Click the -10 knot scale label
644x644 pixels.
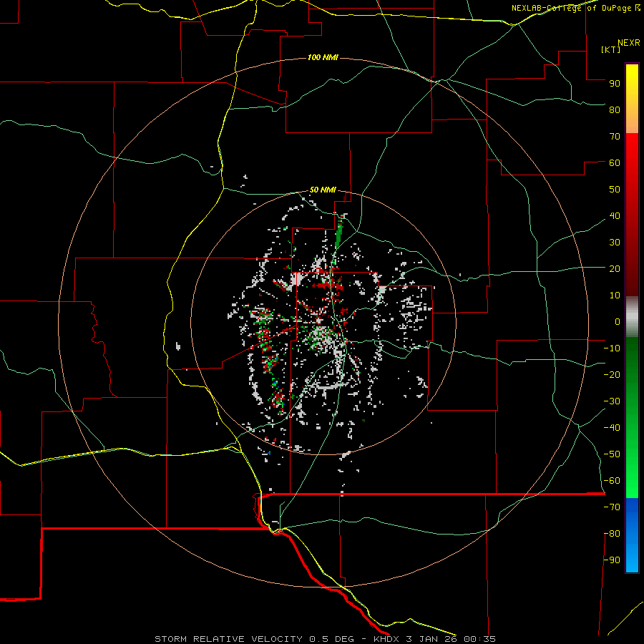[x=612, y=348]
